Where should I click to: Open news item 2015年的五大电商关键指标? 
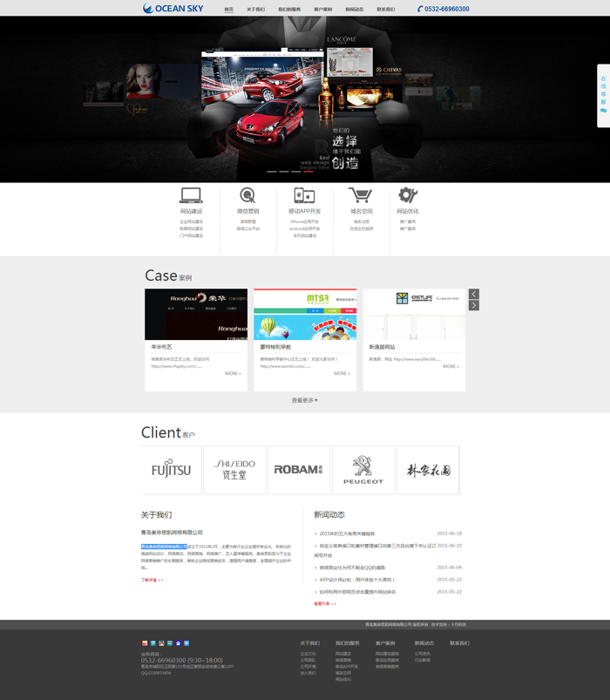347,533
